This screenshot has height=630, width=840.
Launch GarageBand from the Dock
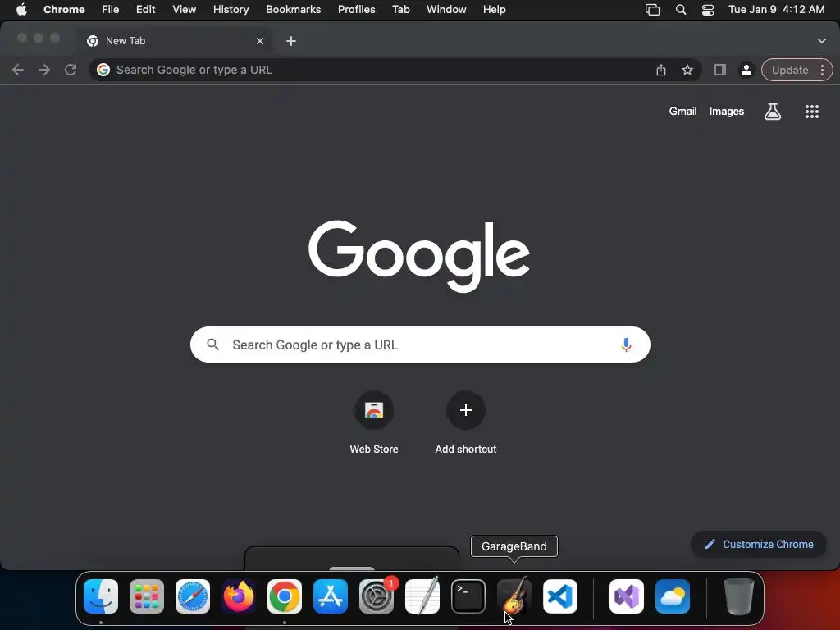(514, 596)
